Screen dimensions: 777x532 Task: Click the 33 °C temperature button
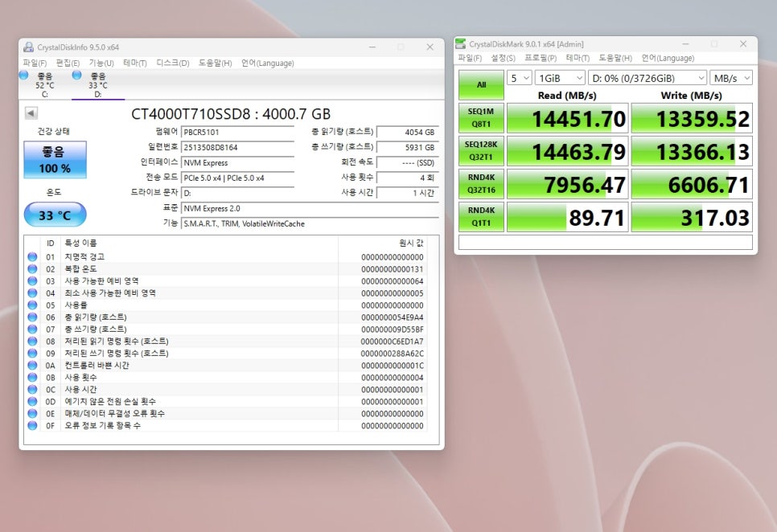55,215
